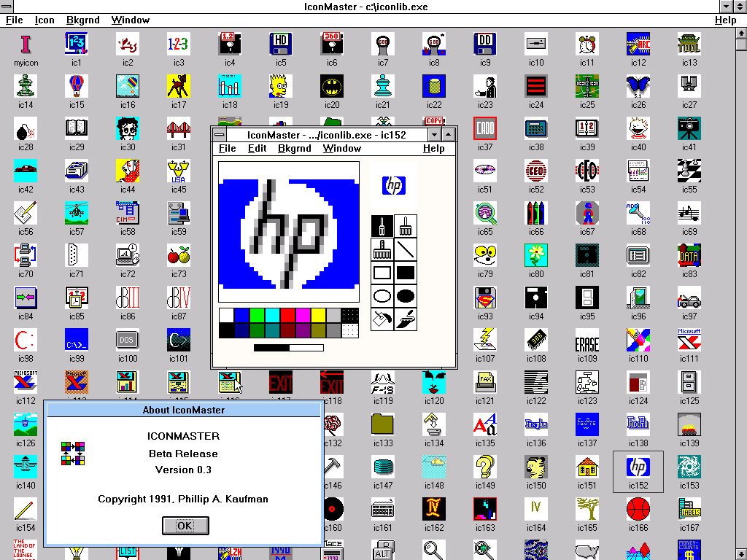Viewport: 747px width, 560px height.
Task: Open the Edit menu in the icon editor
Action: click(x=257, y=149)
